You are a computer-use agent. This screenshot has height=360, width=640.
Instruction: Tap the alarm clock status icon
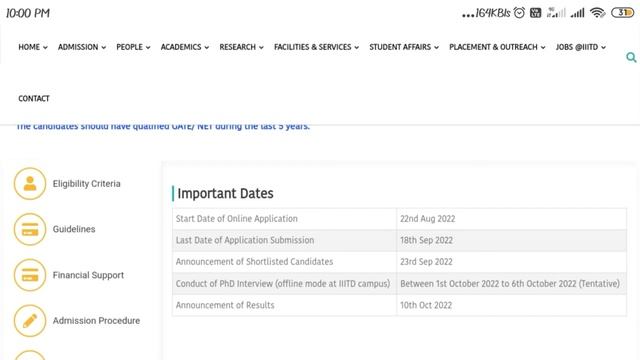pos(519,13)
